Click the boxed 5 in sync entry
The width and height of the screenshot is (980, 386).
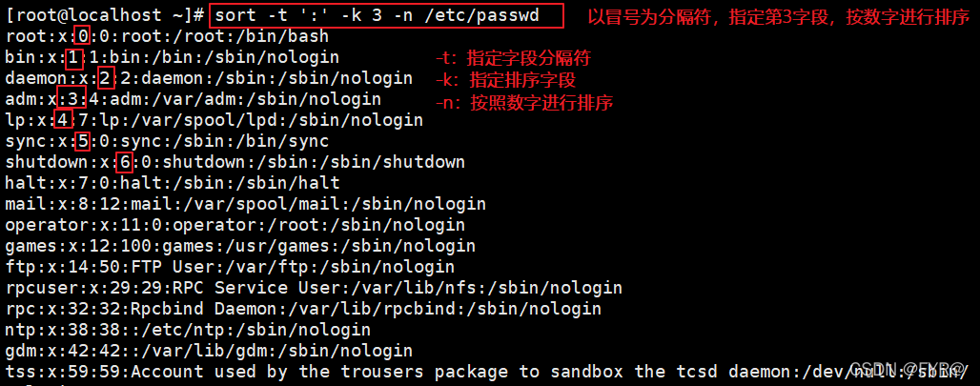tap(82, 141)
